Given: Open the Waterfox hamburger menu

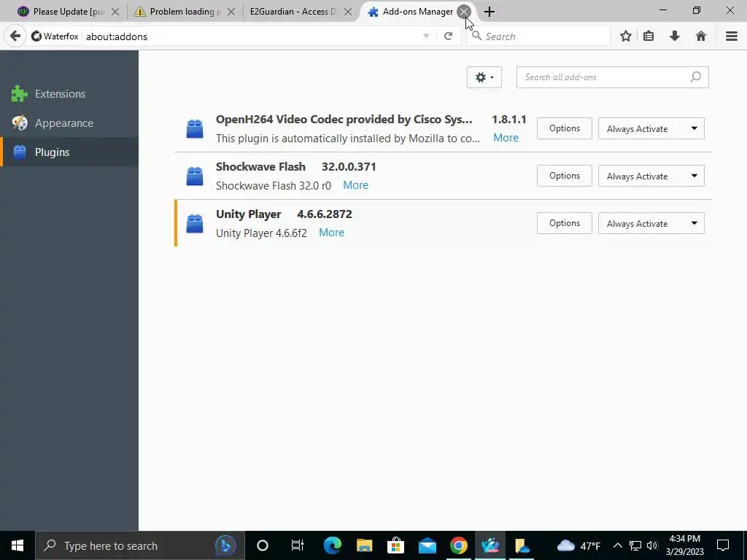Looking at the screenshot, I should pos(732,36).
